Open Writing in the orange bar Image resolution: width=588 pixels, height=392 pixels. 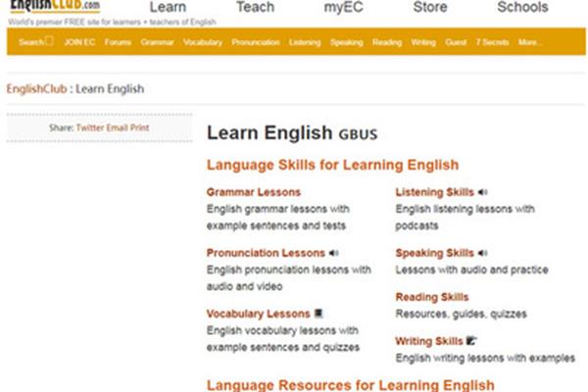tap(423, 42)
